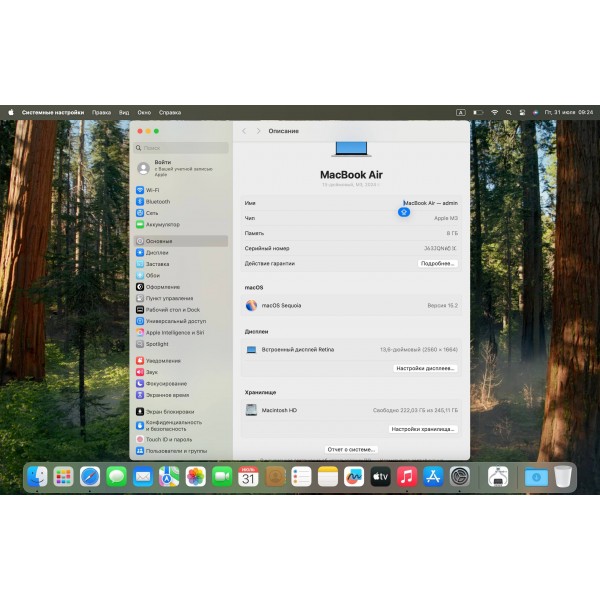Open Экранное время settings

point(162,395)
